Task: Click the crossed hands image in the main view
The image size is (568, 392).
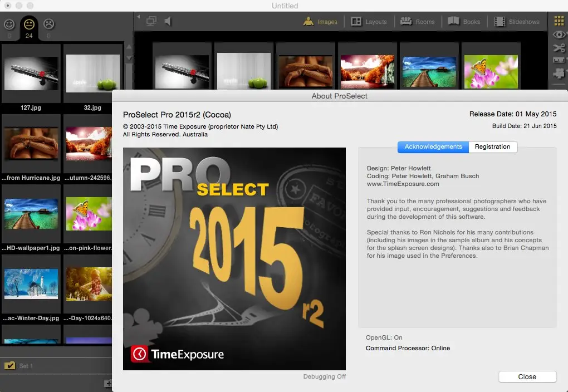Action: (x=305, y=72)
